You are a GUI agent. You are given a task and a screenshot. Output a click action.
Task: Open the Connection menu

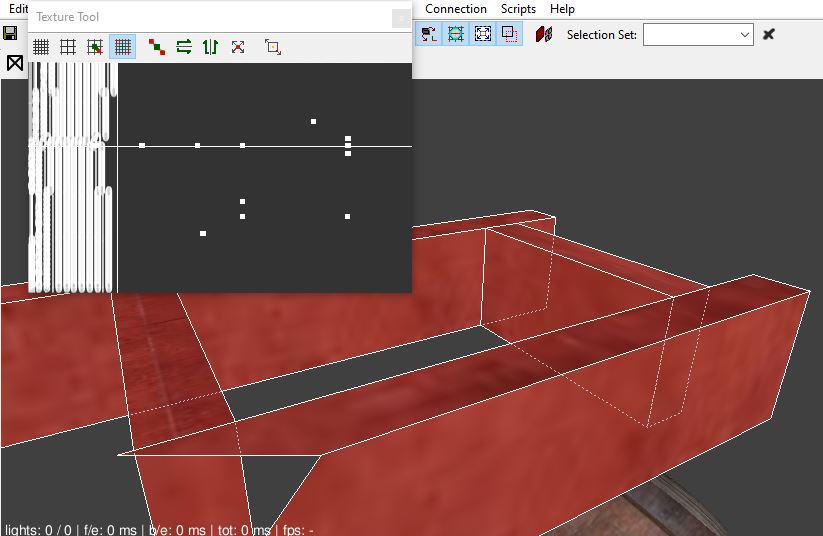click(455, 9)
